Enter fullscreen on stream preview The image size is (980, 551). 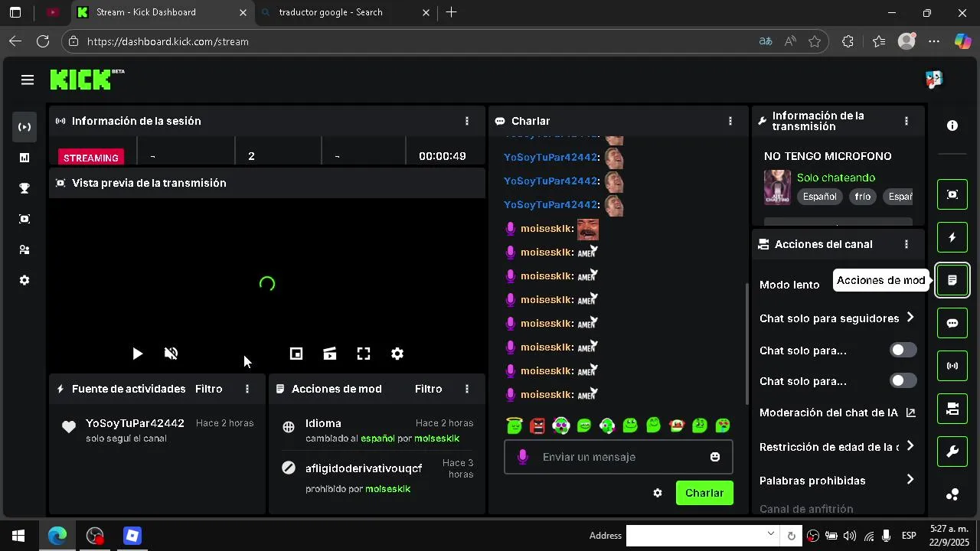(364, 354)
